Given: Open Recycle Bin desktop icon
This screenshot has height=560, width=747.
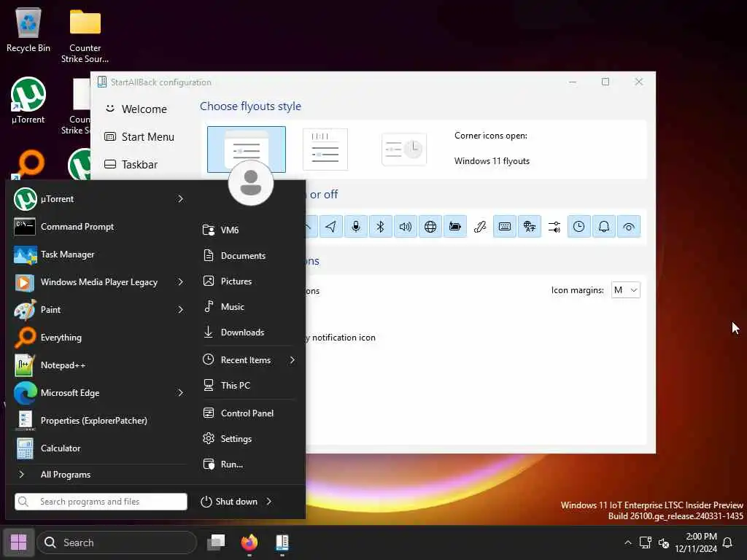Looking at the screenshot, I should (28, 30).
